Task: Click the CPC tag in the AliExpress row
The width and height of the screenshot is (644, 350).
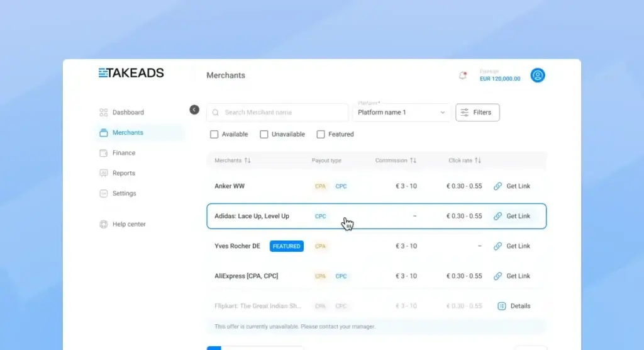Action: (x=341, y=276)
